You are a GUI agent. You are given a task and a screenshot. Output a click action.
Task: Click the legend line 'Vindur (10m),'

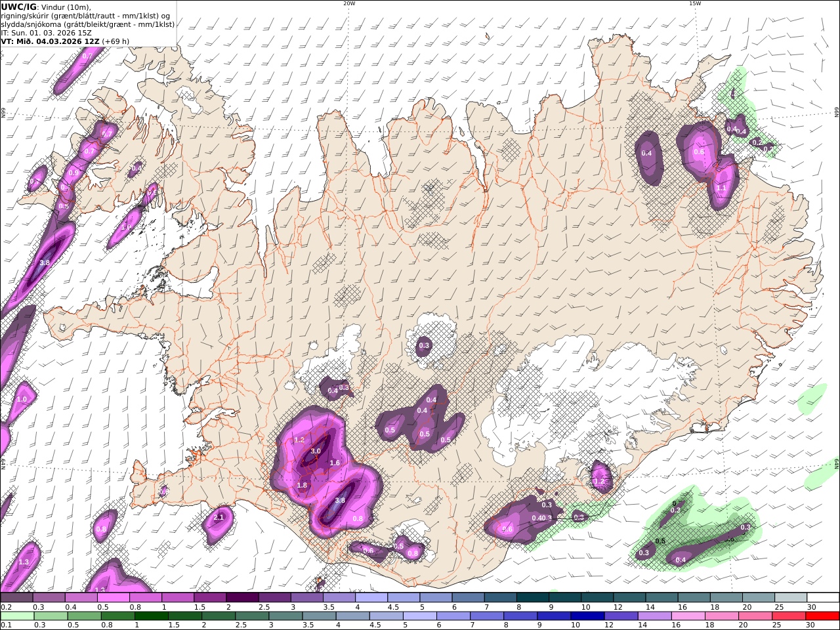point(68,7)
